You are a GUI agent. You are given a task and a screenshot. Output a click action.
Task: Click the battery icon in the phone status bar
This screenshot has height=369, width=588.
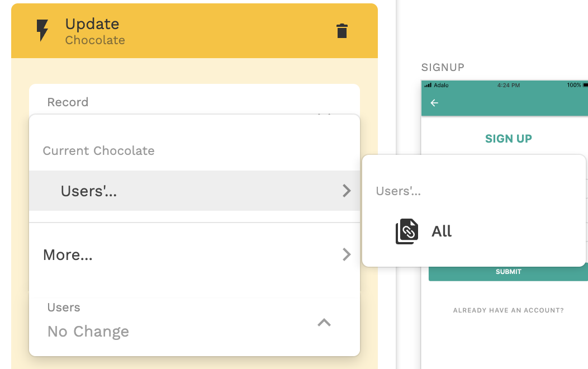click(585, 85)
